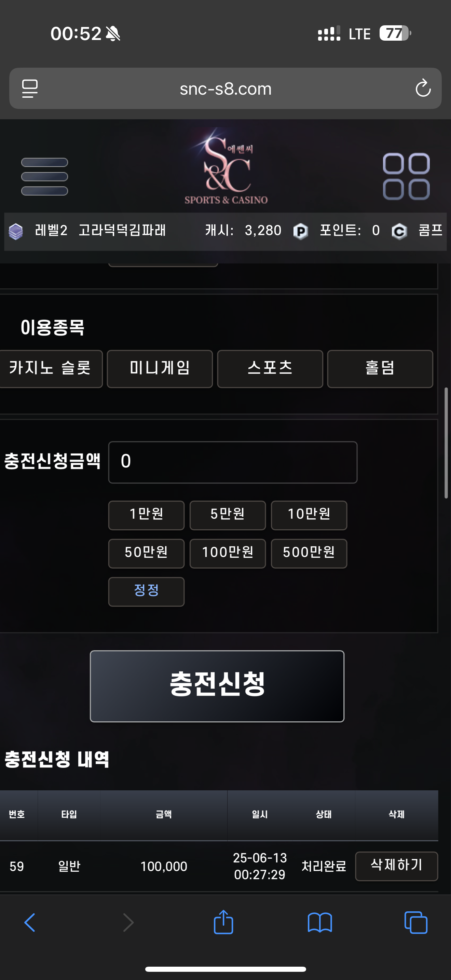Open Safari page settings icon
The height and width of the screenshot is (980, 451).
[30, 88]
